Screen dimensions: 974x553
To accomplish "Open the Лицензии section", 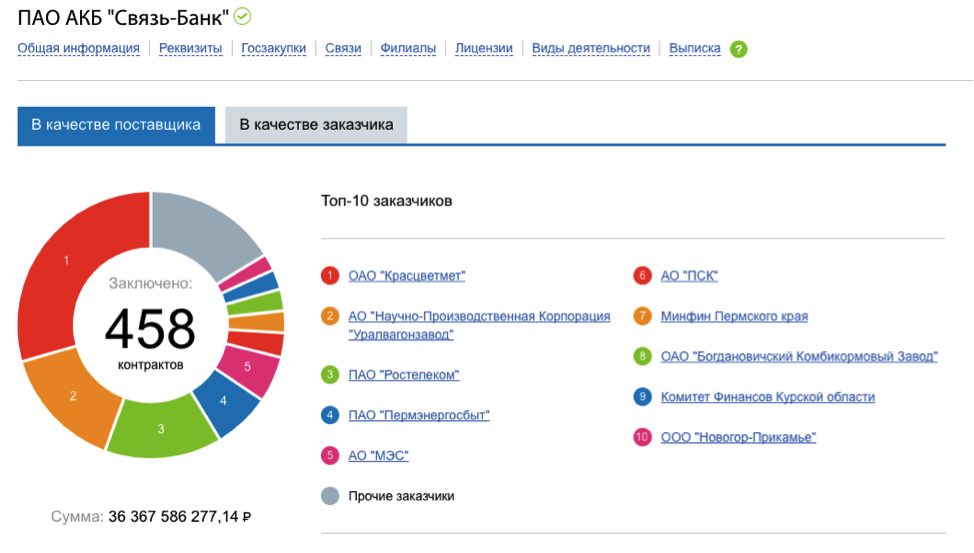I will pyautogui.click(x=484, y=48).
